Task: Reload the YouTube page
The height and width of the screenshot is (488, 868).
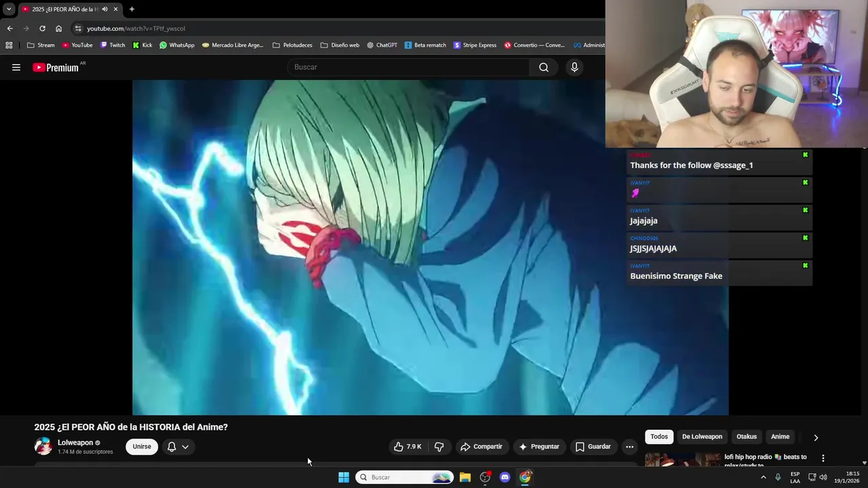Action: (42, 28)
